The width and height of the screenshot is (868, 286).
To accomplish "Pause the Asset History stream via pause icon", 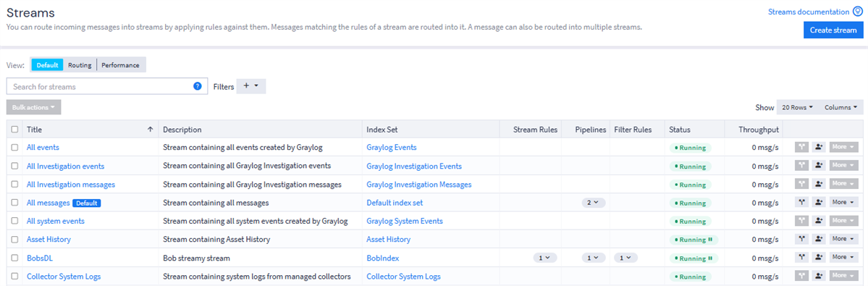I will [x=709, y=240].
